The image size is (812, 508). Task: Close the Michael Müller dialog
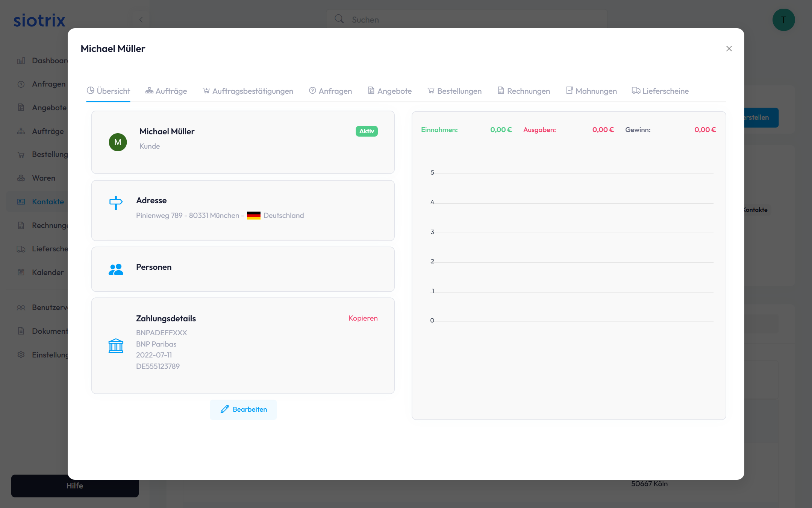[x=729, y=49]
